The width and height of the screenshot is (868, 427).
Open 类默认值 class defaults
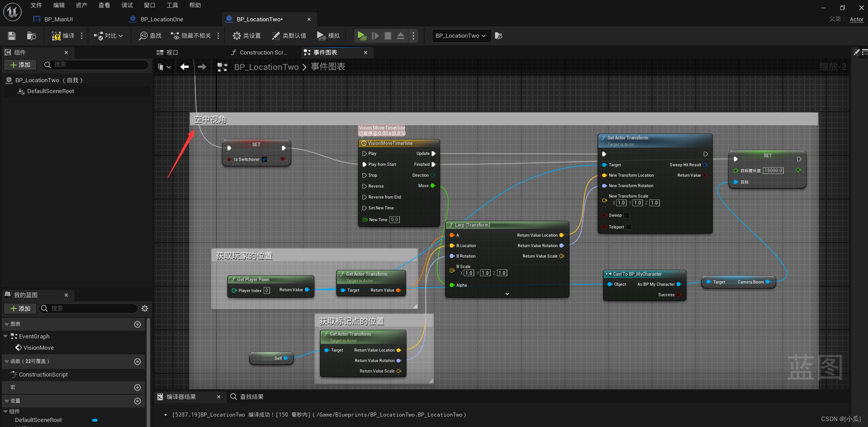[x=289, y=36]
